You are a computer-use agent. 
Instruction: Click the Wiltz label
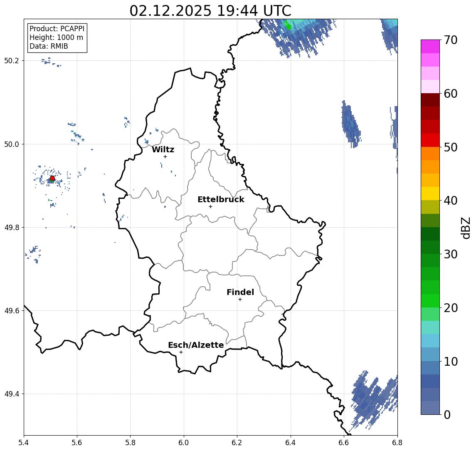coord(163,149)
